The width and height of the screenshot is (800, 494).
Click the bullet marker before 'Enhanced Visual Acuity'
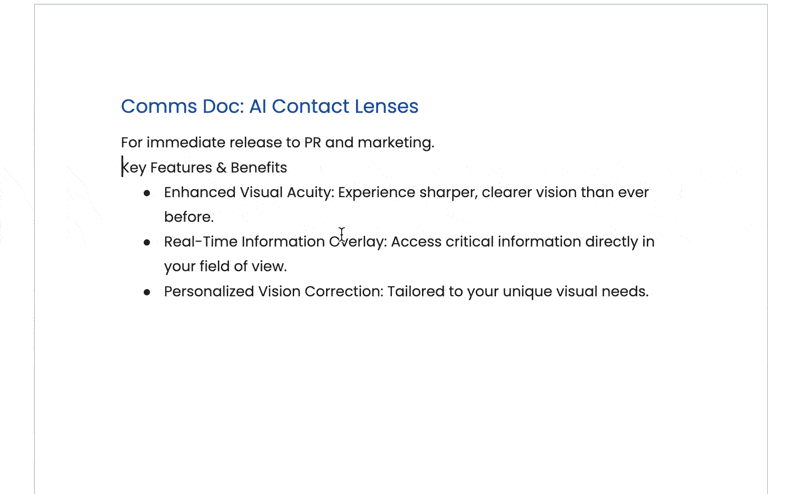(147, 193)
